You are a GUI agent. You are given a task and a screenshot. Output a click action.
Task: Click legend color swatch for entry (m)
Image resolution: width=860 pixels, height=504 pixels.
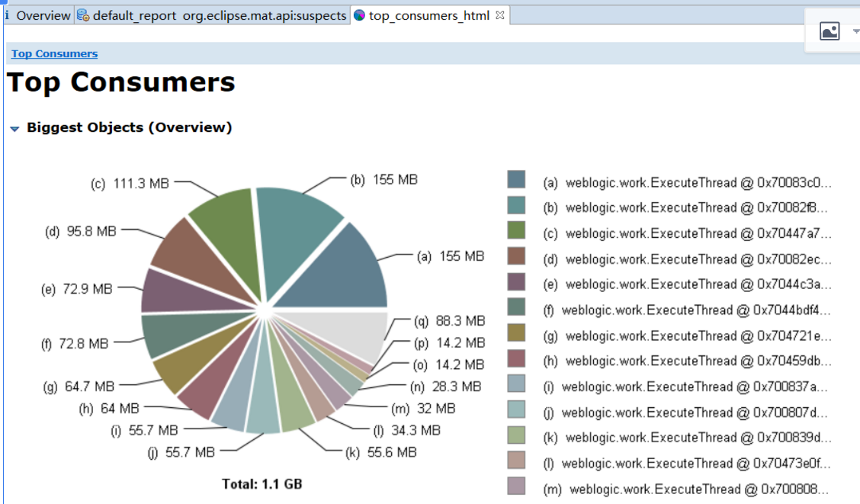click(x=516, y=486)
